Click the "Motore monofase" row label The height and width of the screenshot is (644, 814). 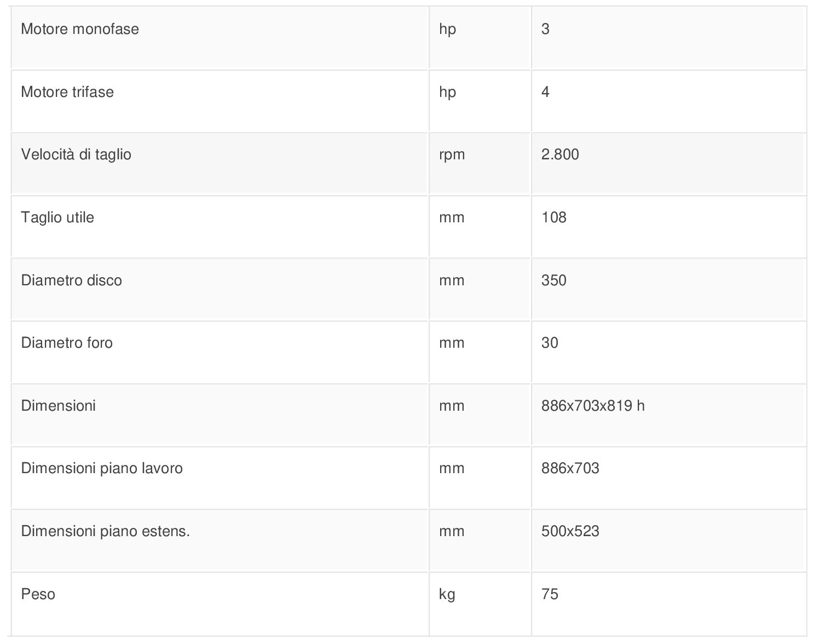(80, 29)
